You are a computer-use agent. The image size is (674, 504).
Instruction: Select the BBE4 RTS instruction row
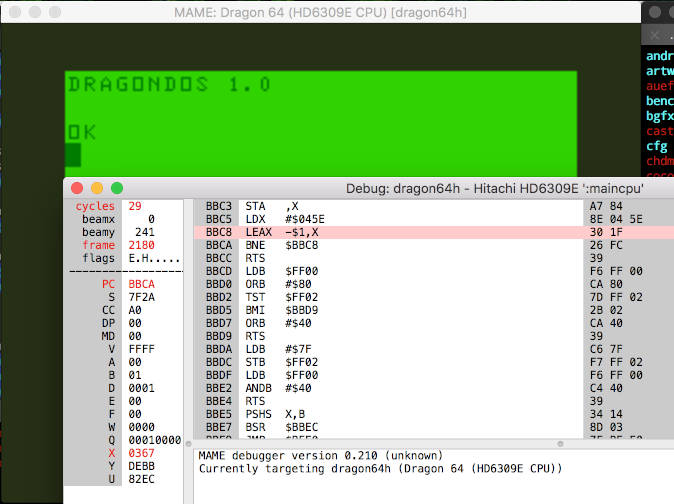click(434, 401)
